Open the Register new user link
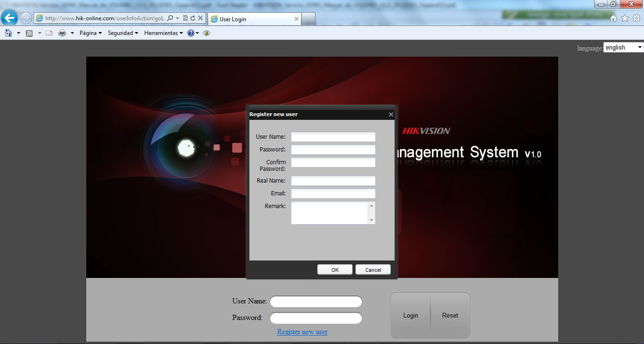The width and height of the screenshot is (644, 344). [302, 332]
